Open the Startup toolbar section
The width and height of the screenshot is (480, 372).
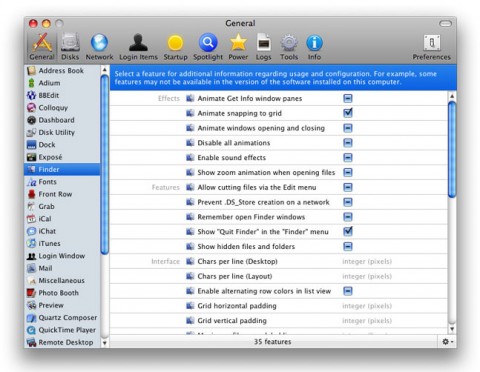point(175,47)
